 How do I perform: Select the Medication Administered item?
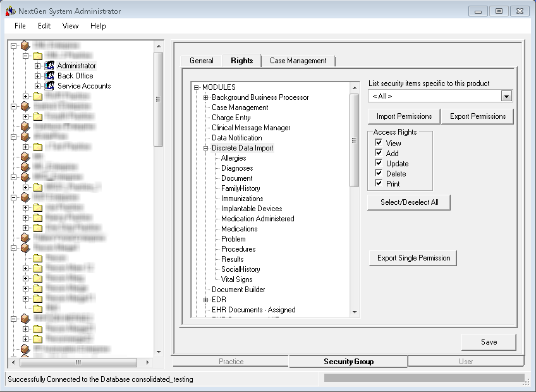[x=257, y=219]
